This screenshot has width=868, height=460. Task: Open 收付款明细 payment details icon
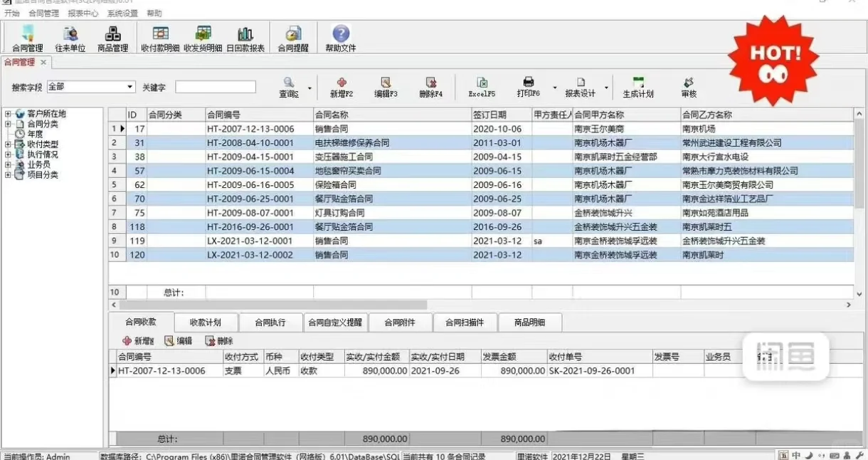(160, 38)
